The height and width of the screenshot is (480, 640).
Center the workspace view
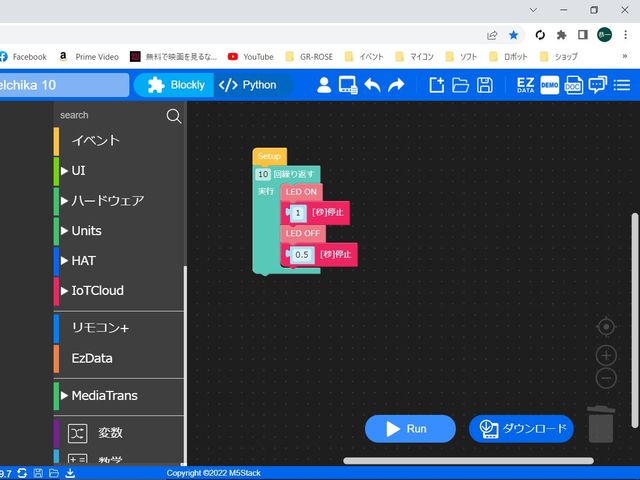coord(606,327)
